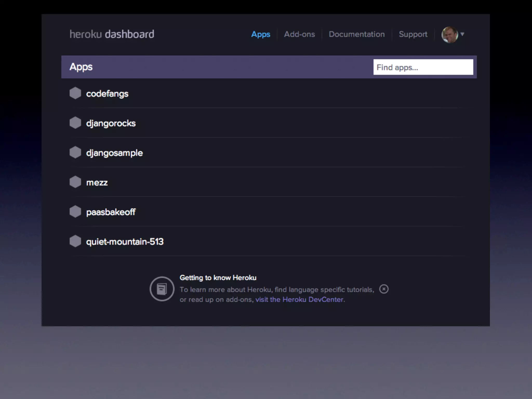
Task: Visit the Heroku DevCenter link
Action: pos(300,300)
